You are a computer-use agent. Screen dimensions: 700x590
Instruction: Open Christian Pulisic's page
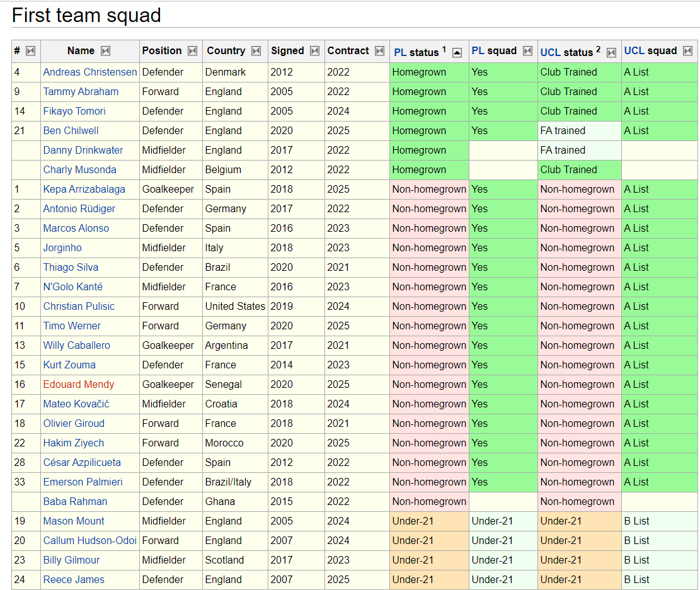[x=79, y=306]
